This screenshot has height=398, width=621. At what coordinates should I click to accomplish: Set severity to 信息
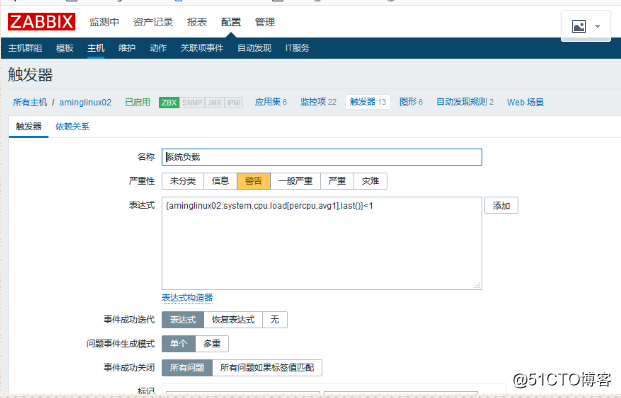(220, 181)
